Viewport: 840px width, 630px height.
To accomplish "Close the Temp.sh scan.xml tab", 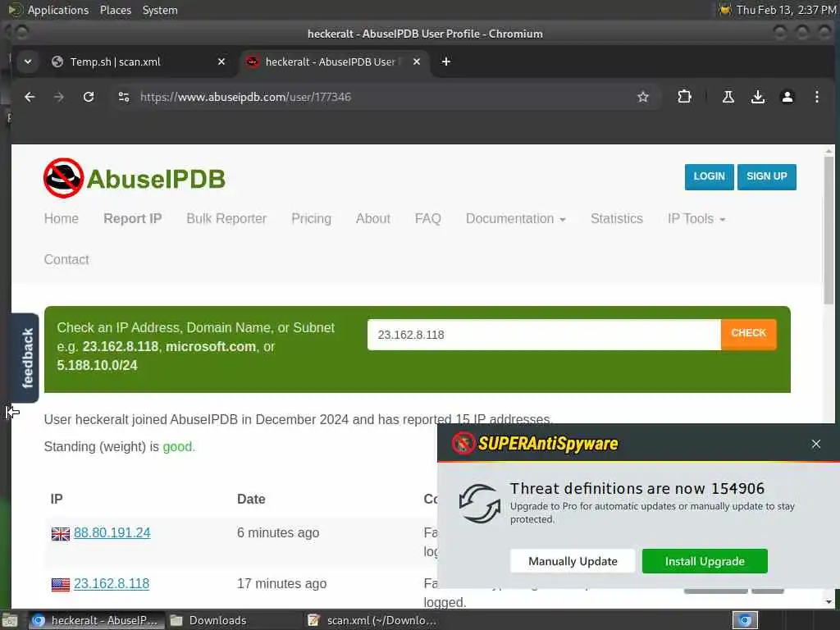I will [x=221, y=62].
